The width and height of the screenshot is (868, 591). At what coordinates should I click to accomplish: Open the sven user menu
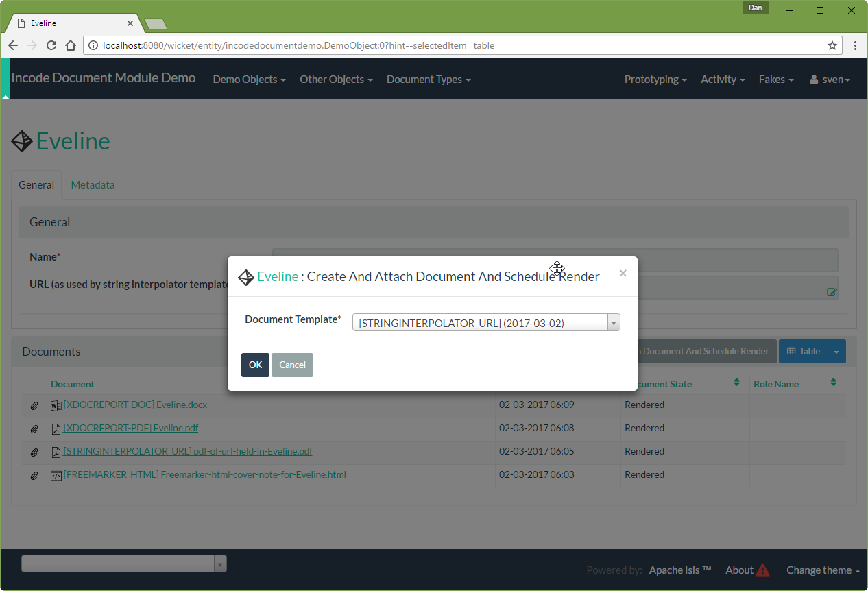[830, 80]
